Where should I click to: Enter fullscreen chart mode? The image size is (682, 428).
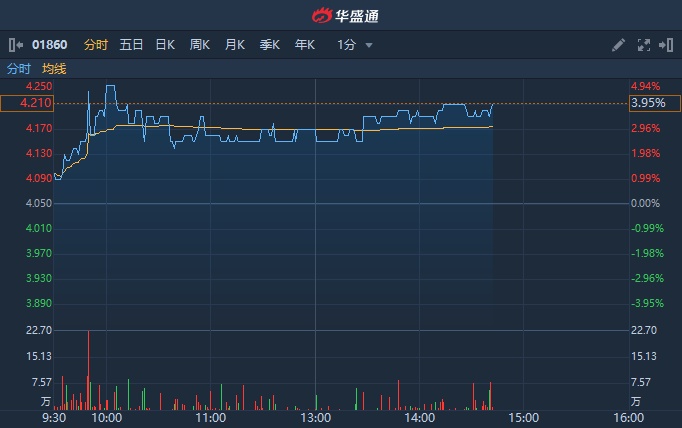pos(644,45)
